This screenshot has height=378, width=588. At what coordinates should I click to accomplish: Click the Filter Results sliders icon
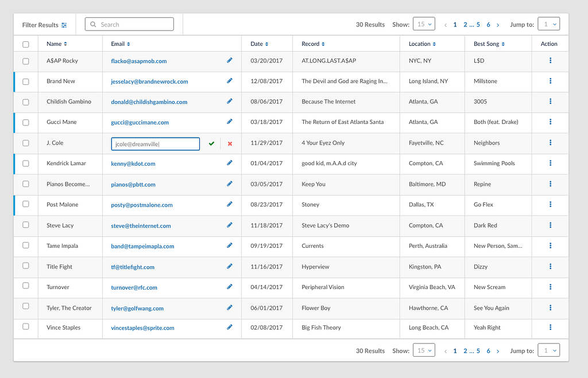pyautogui.click(x=64, y=25)
